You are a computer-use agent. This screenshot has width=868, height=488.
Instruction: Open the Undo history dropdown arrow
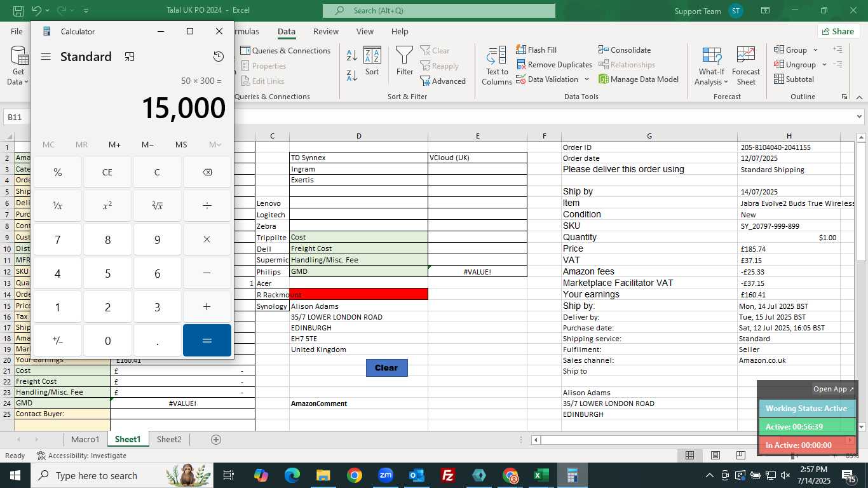pyautogui.click(x=48, y=11)
